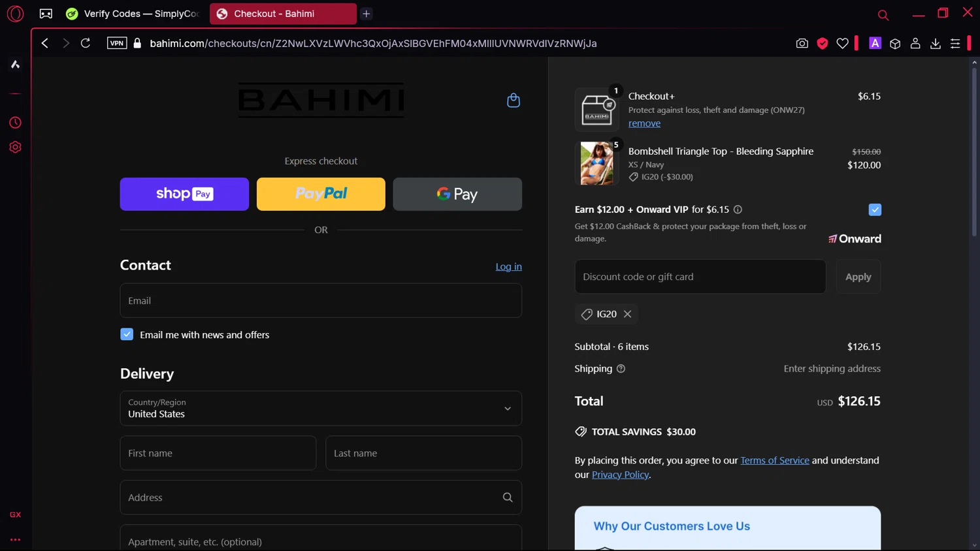This screenshot has width=980, height=551.
Task: Click the address search magnifier icon
Action: tap(508, 497)
